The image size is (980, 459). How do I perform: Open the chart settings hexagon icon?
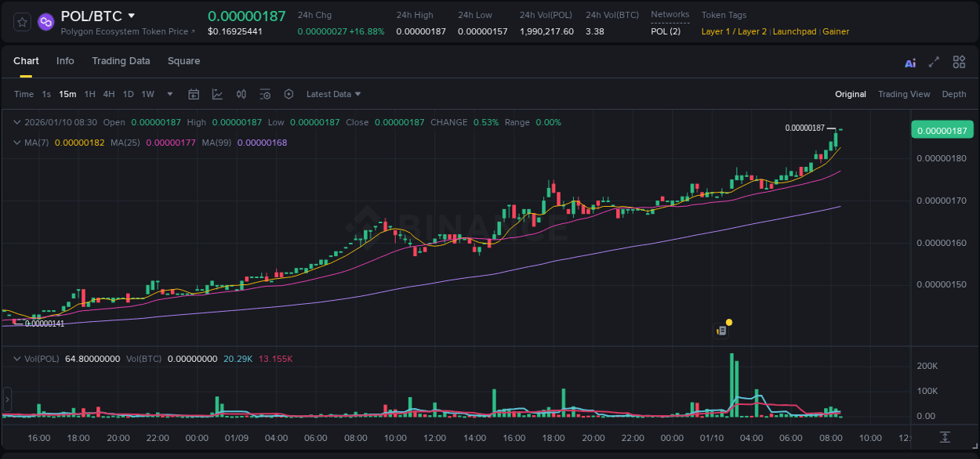[289, 93]
